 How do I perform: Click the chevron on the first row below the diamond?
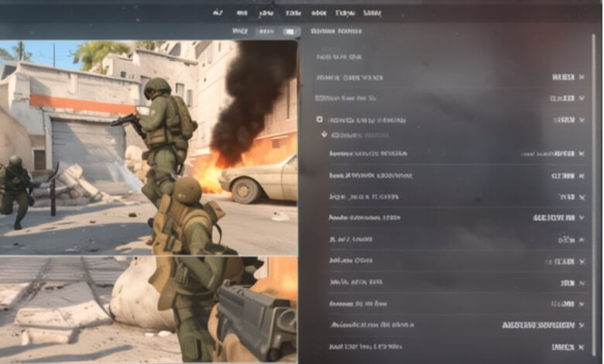point(582,153)
